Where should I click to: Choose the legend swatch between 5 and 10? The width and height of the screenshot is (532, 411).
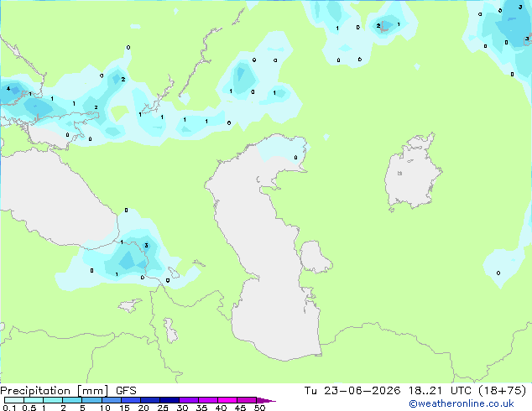point(91,400)
